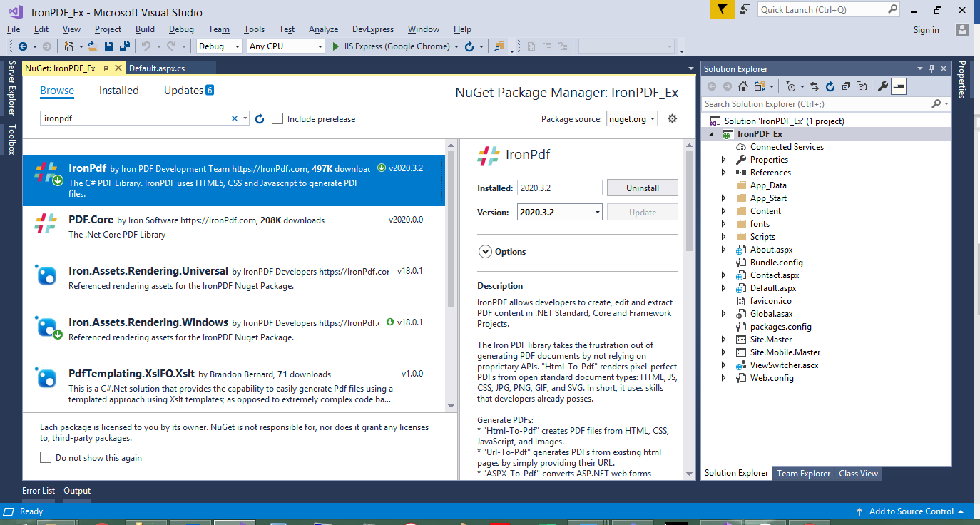980x525 pixels.
Task: Switch to the Default.aspx.cs document tab
Action: tap(157, 68)
